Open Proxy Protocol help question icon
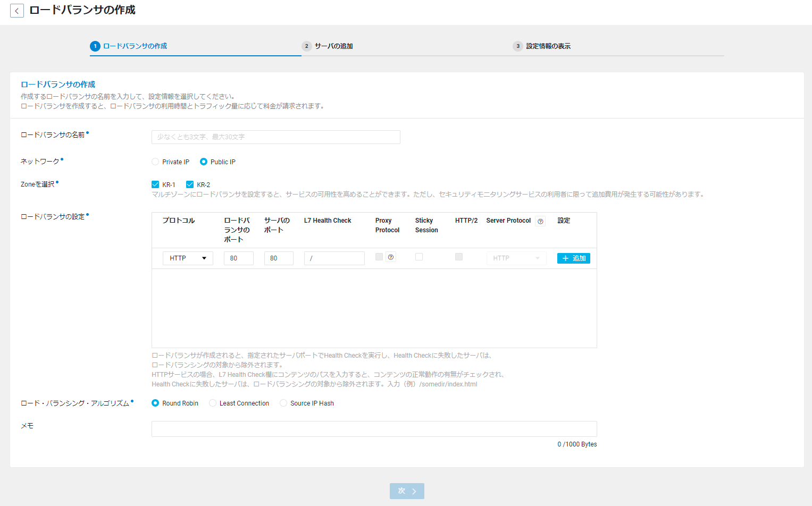 click(x=391, y=257)
